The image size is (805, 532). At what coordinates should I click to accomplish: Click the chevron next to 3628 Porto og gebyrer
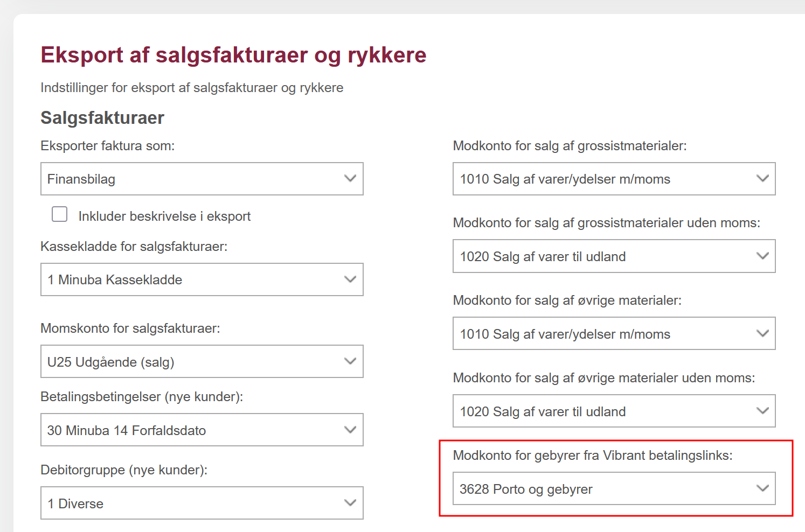[762, 488]
